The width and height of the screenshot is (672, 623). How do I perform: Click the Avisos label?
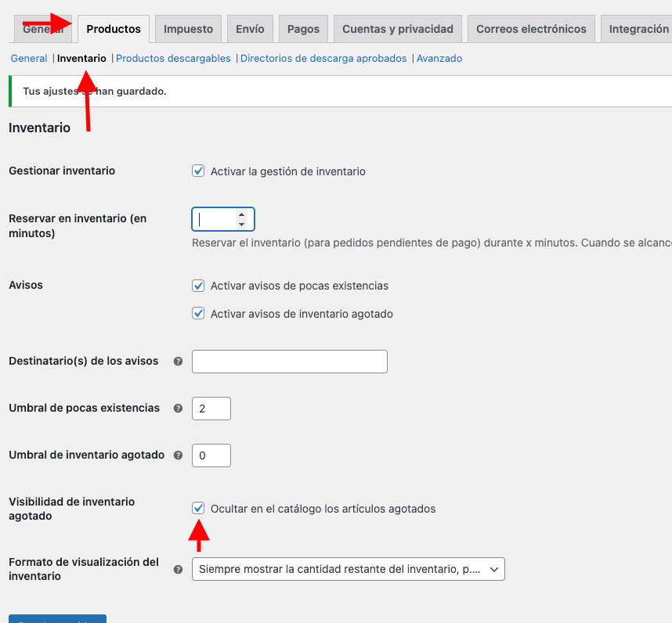click(26, 285)
